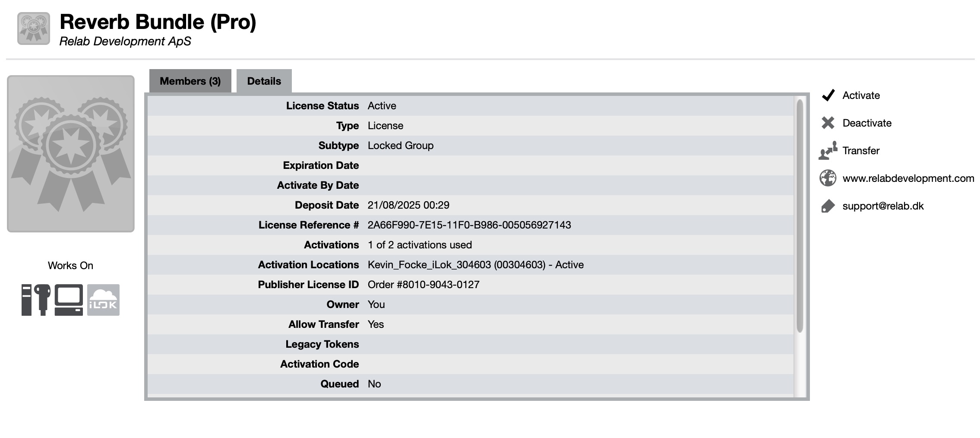
Task: Click the Activation Locations iLok entry
Action: coord(476,265)
